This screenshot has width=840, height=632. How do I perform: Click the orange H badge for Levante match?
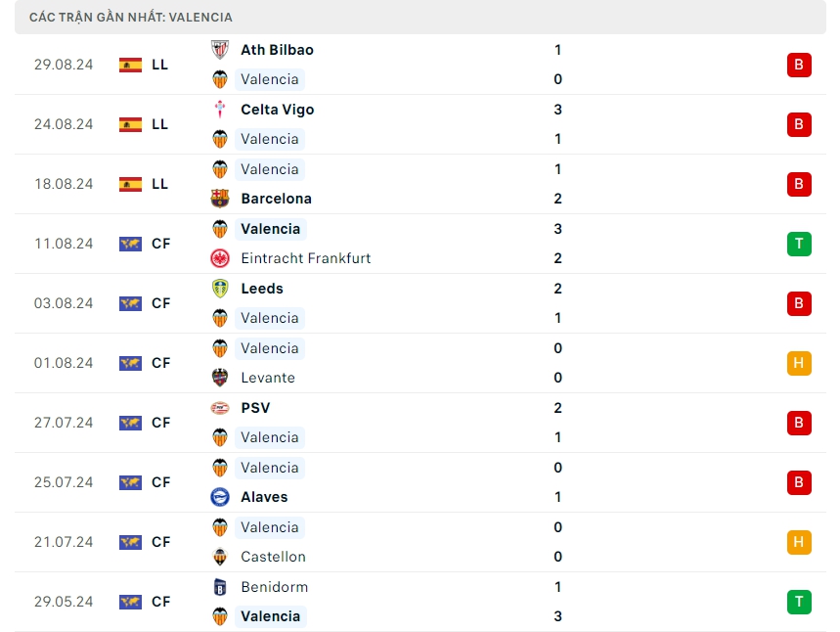(799, 363)
